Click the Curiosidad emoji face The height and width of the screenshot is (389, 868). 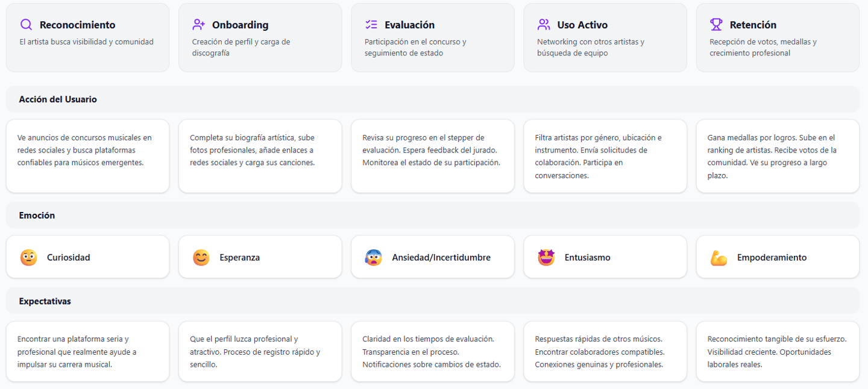[28, 258]
